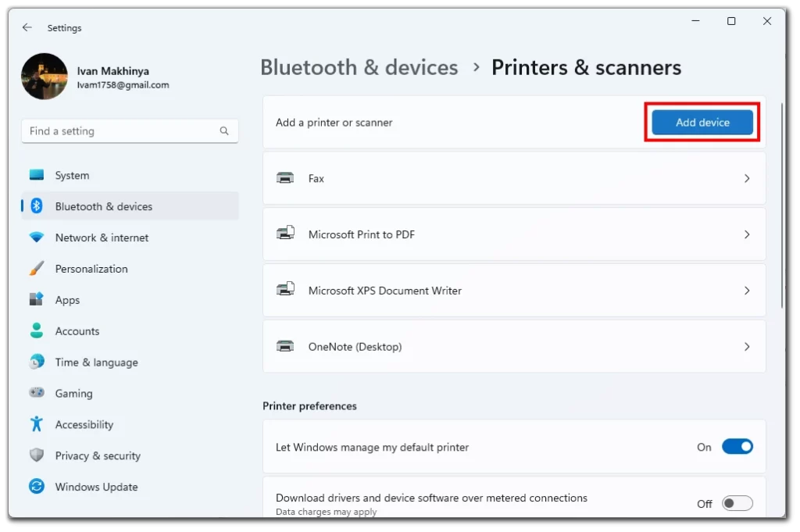Click the Microsoft Print to PDF icon
Screen dimensions: 800x532
click(285, 234)
